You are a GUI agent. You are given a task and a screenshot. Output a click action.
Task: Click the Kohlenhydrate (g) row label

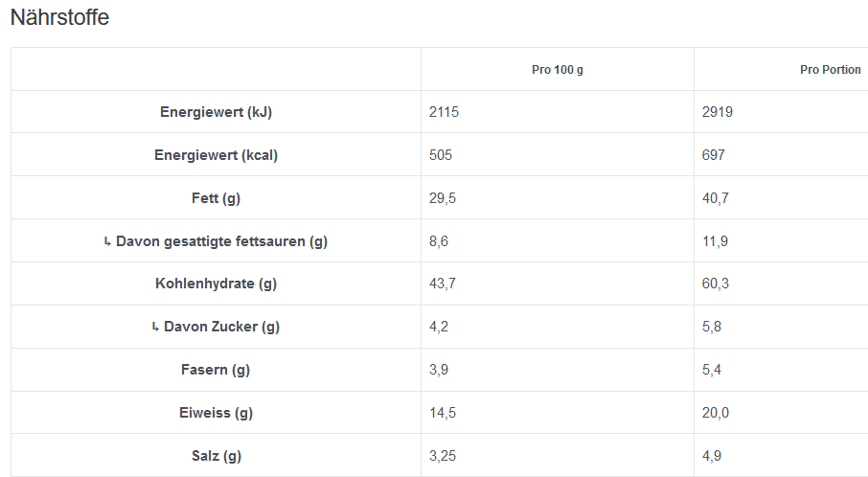tap(216, 284)
